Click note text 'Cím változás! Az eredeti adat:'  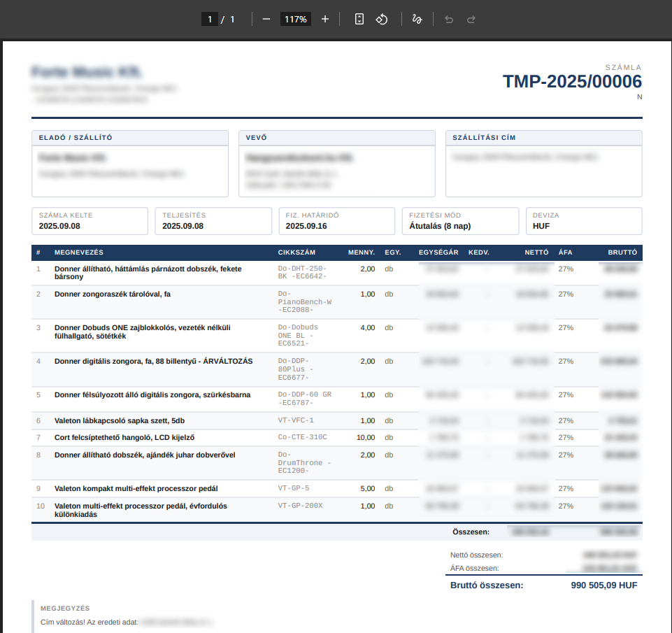89,623
